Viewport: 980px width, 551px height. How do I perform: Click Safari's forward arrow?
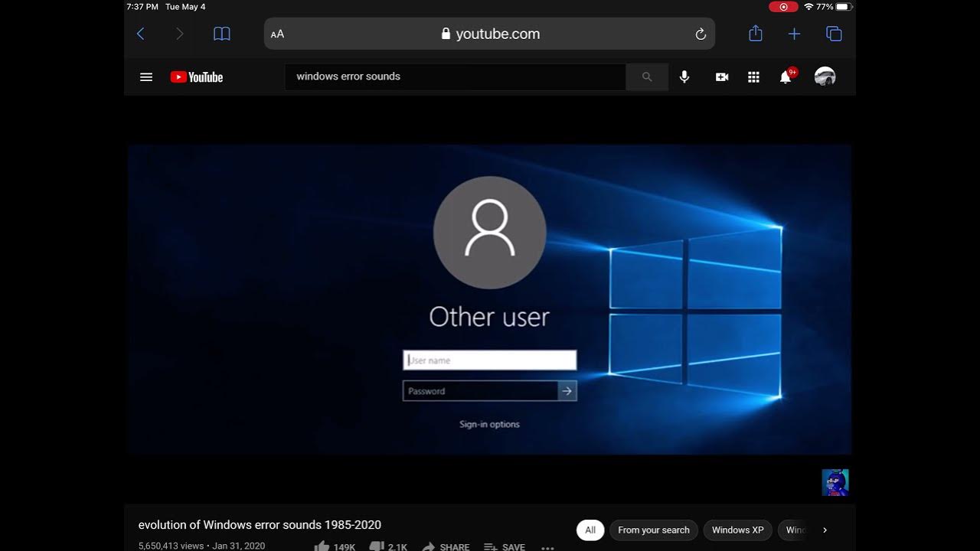[180, 34]
